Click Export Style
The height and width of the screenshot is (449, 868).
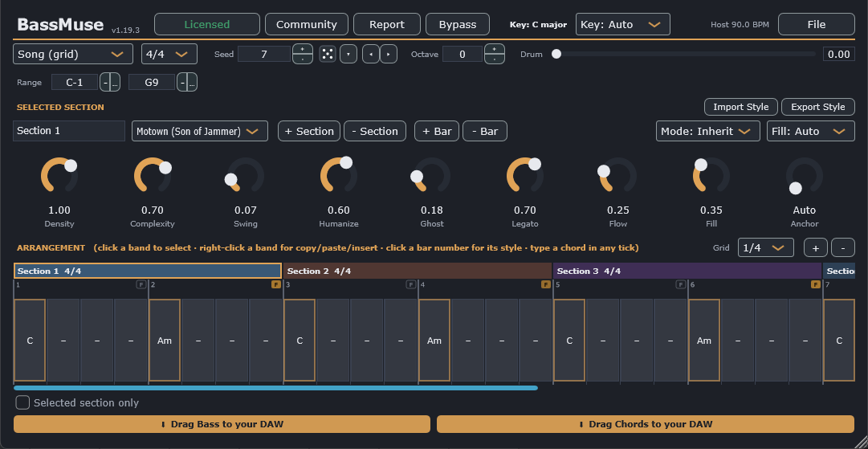(x=818, y=107)
